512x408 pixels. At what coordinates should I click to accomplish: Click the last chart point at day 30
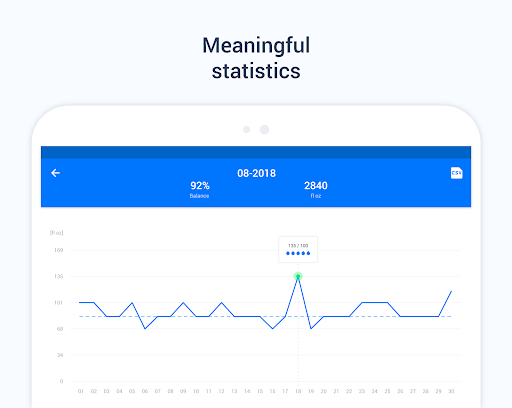[451, 291]
